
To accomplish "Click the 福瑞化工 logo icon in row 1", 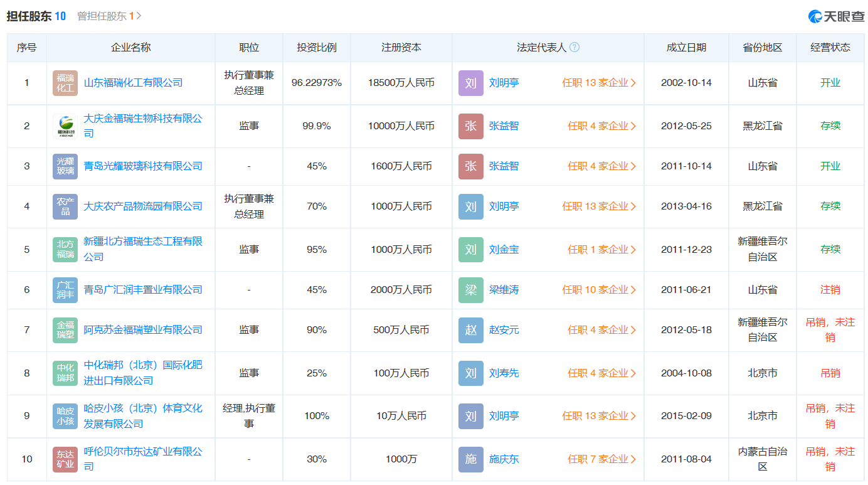I will [65, 83].
